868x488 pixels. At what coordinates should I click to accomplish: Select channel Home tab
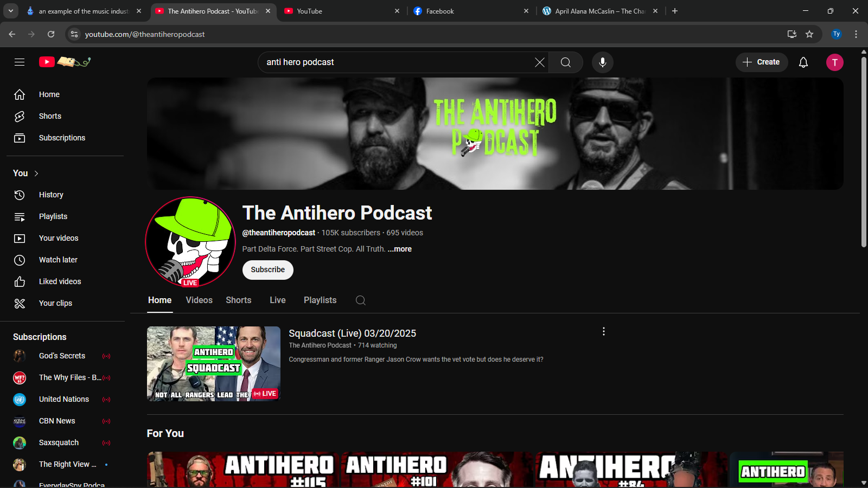160,300
